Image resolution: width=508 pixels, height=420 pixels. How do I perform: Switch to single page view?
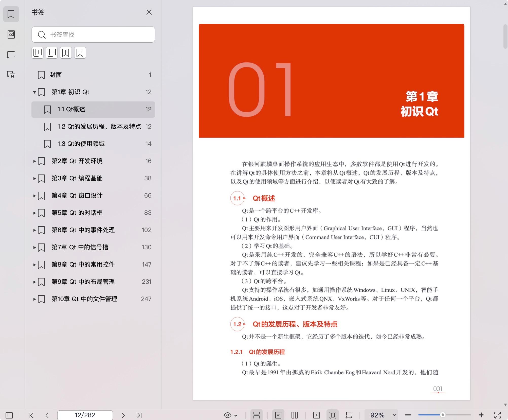[x=278, y=415]
